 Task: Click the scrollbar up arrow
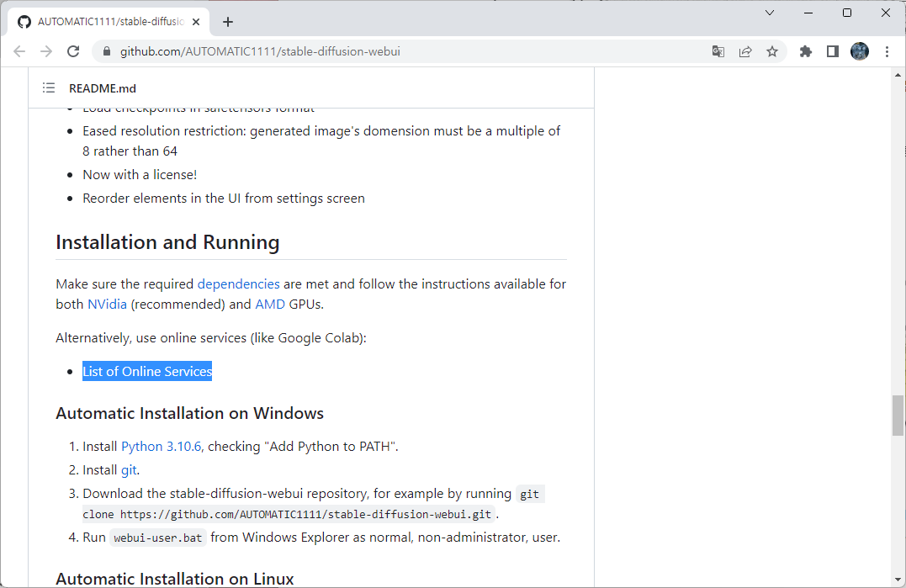click(898, 75)
